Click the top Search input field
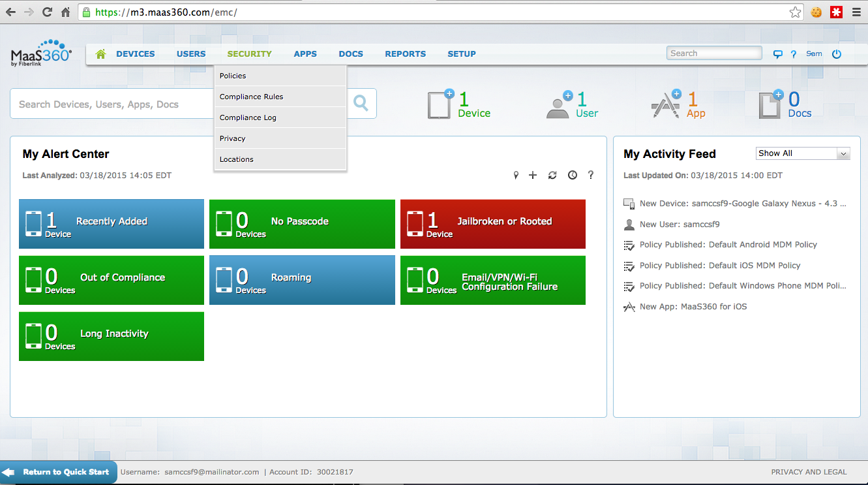Viewport: 868px width, 485px height. pos(714,54)
